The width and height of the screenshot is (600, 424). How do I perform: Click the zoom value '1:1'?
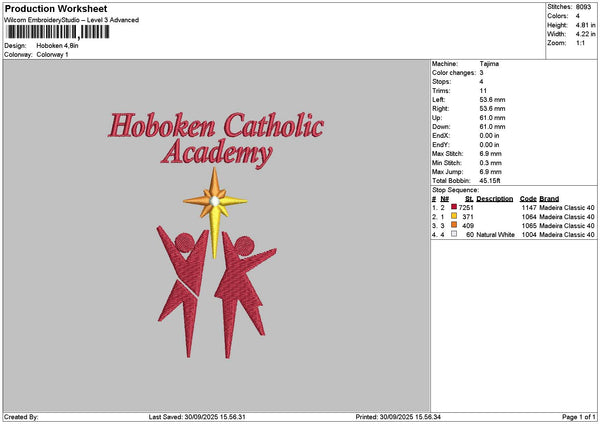click(580, 43)
